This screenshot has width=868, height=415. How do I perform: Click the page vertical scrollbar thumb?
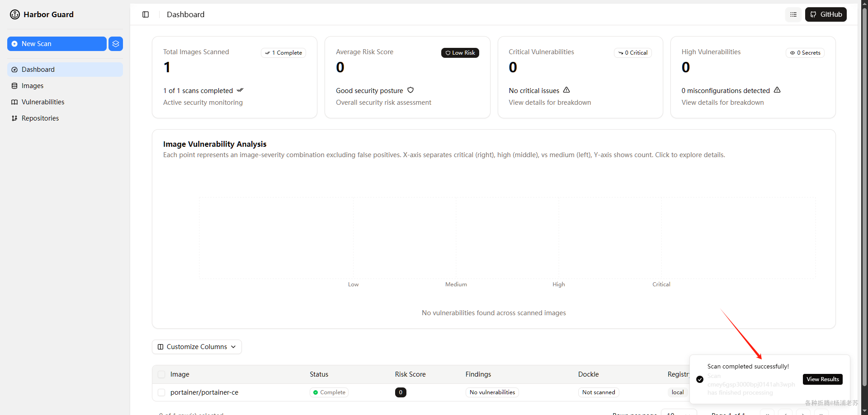864,196
